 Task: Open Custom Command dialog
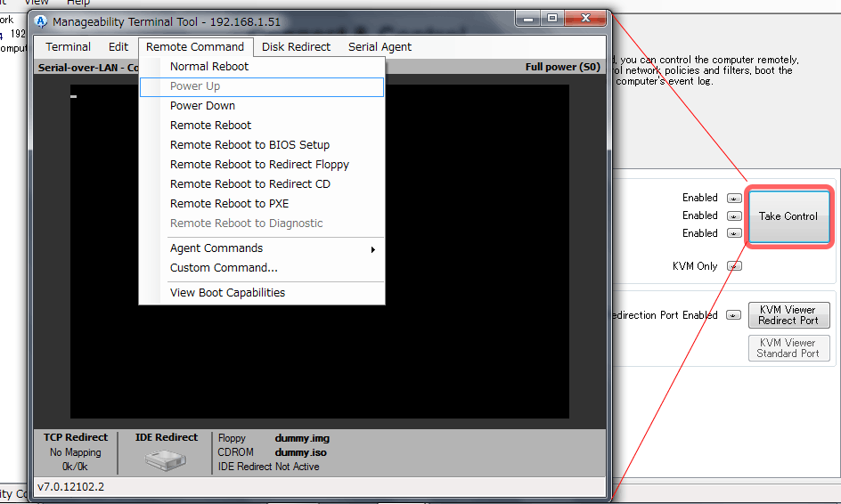coord(262,267)
